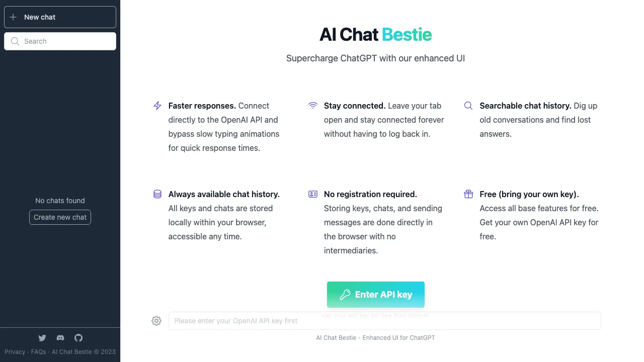Click the Discord icon at bottom of sidebar

(x=60, y=338)
